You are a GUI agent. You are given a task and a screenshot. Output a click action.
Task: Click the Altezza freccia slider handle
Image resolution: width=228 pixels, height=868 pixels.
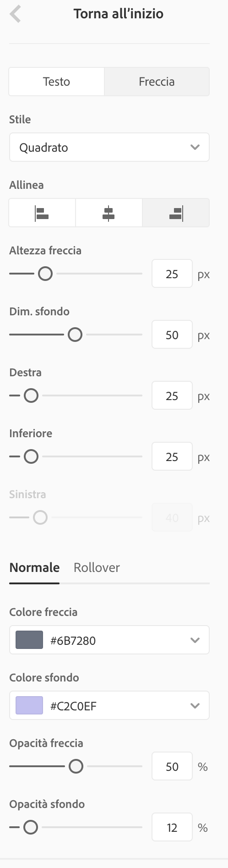pos(45,274)
